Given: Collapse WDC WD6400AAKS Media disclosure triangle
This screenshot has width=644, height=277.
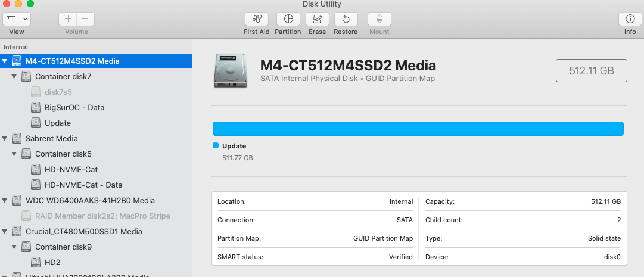Looking at the screenshot, I should pos(5,201).
